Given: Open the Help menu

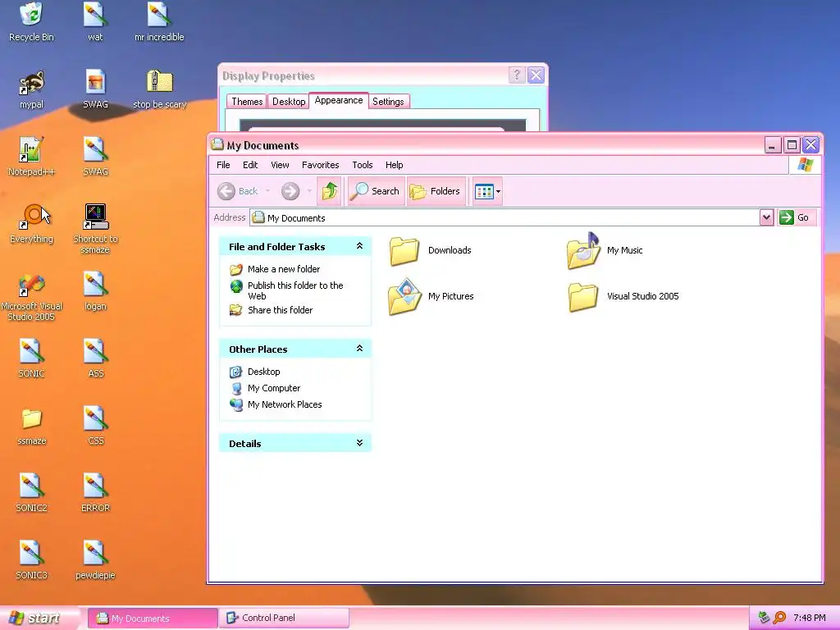Looking at the screenshot, I should tap(395, 165).
